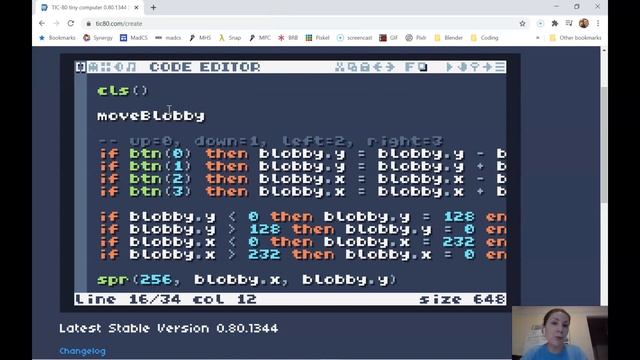640x360 pixels.
Task: Select the hand drag tool icon
Action: (x=462, y=67)
